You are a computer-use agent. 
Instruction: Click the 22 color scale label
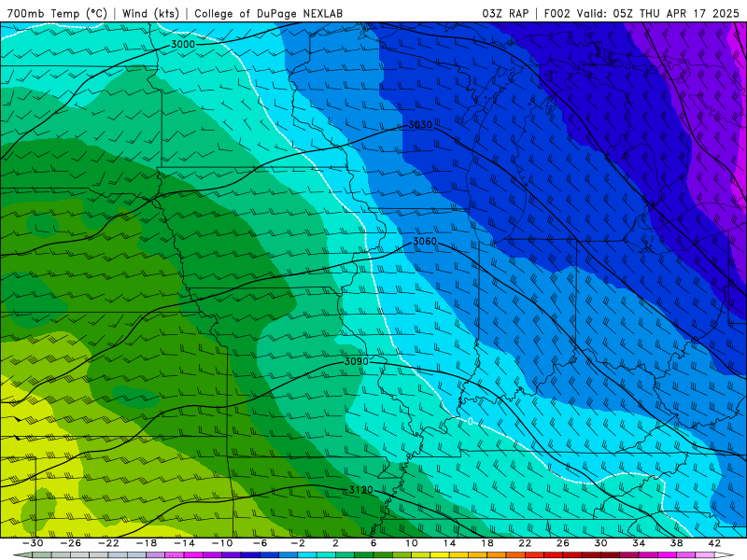coord(525,543)
